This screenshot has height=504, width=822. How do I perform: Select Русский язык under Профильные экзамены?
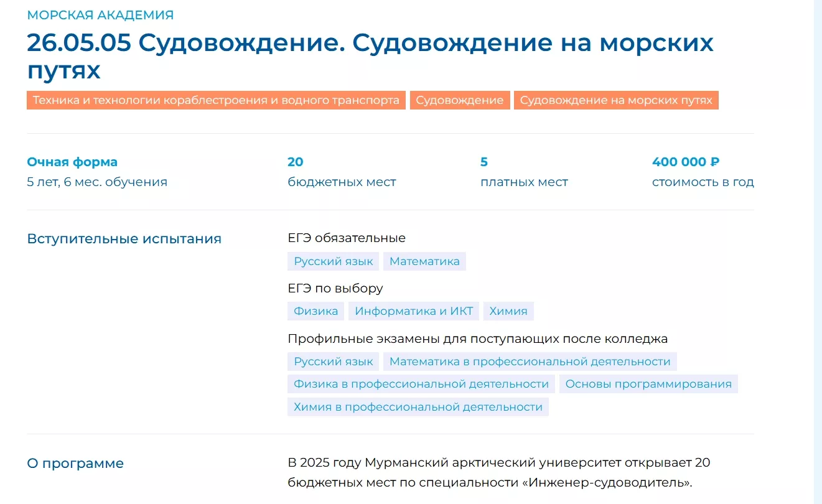334,362
